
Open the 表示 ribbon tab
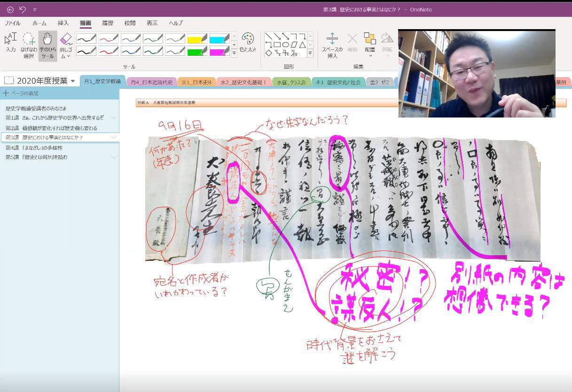[x=152, y=23]
